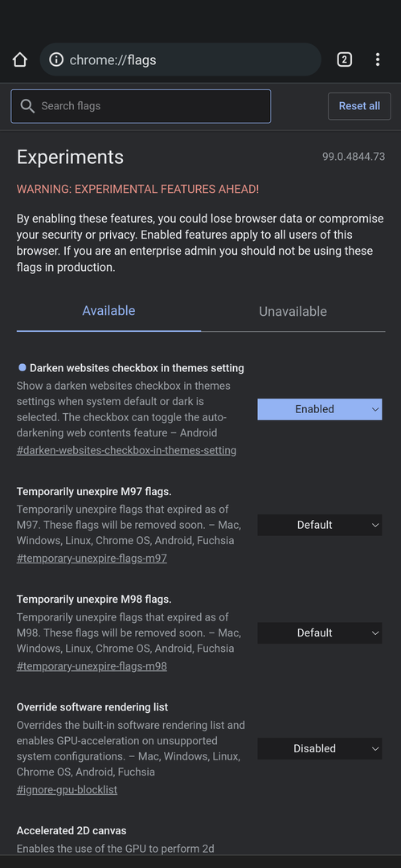Image resolution: width=401 pixels, height=868 pixels.
Task: Switch to the Unavailable tab
Action: tap(293, 312)
